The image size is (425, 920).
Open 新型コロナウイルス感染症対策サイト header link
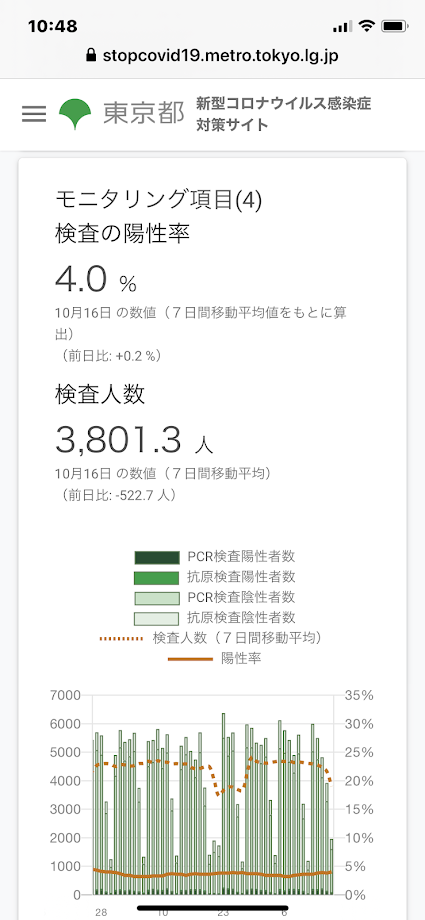[x=284, y=114]
